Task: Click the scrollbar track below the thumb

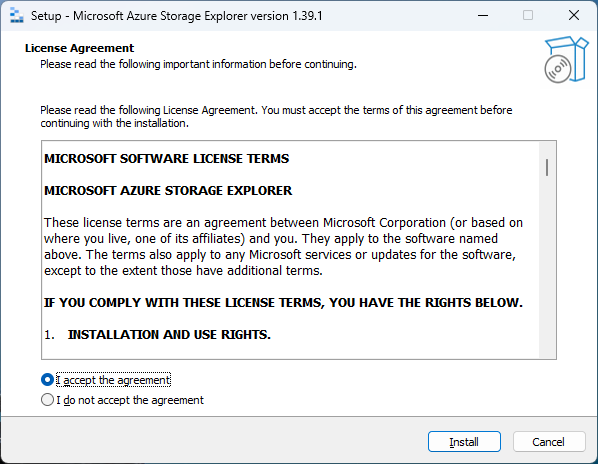Action: click(x=547, y=267)
